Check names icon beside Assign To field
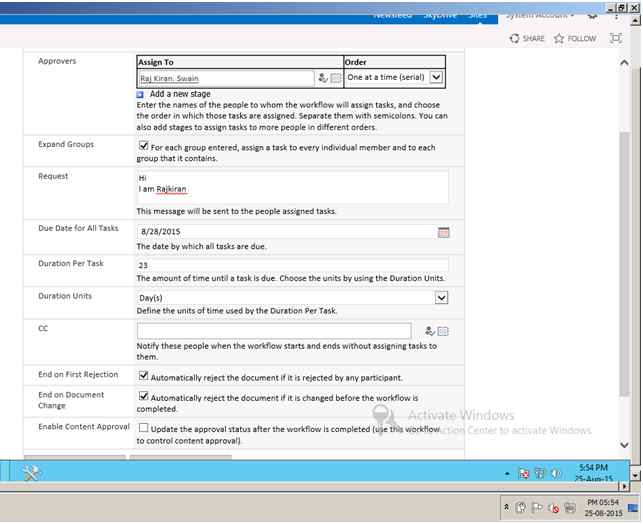This screenshot has height=524, width=643. [x=323, y=77]
